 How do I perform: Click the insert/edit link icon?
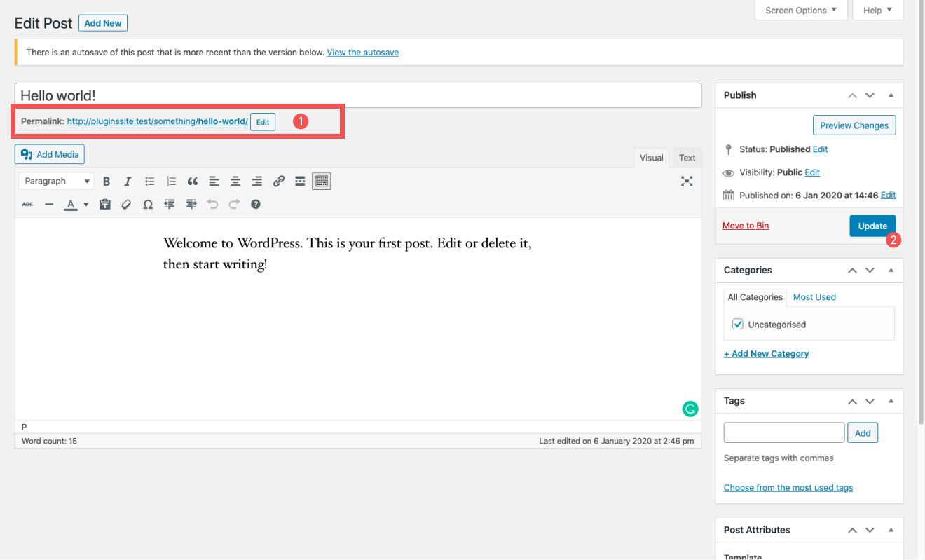click(279, 181)
